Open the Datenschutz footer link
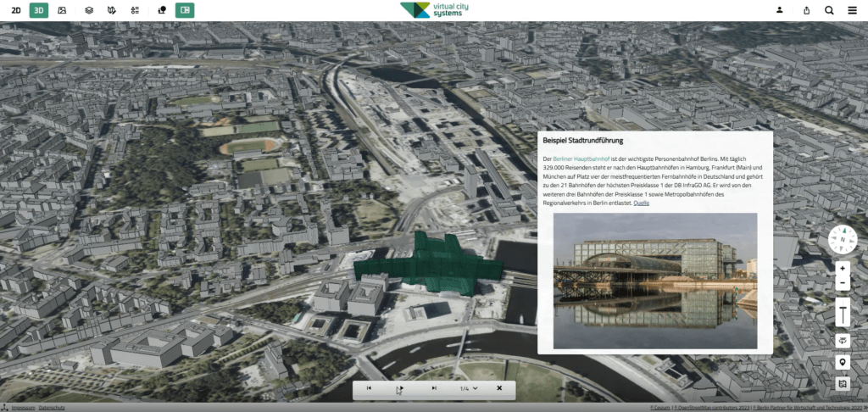The image size is (868, 412). click(x=52, y=408)
